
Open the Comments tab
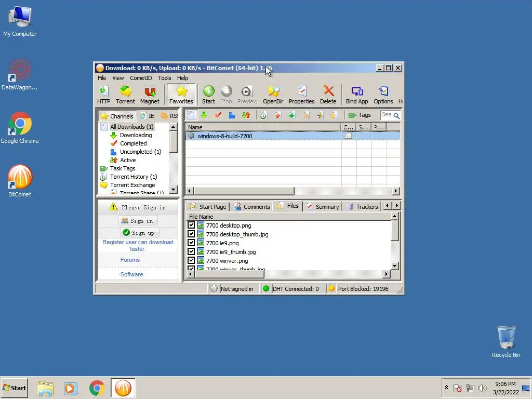point(252,207)
